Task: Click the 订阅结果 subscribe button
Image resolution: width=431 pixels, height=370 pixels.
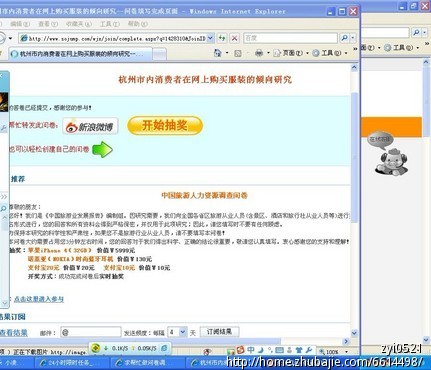Action: 219,332
